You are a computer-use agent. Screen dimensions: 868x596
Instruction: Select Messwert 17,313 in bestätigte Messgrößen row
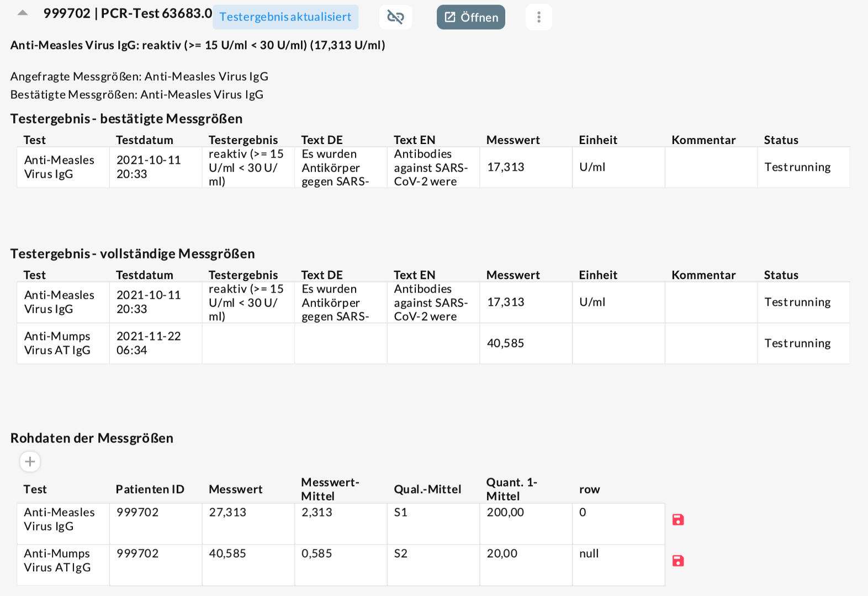506,167
